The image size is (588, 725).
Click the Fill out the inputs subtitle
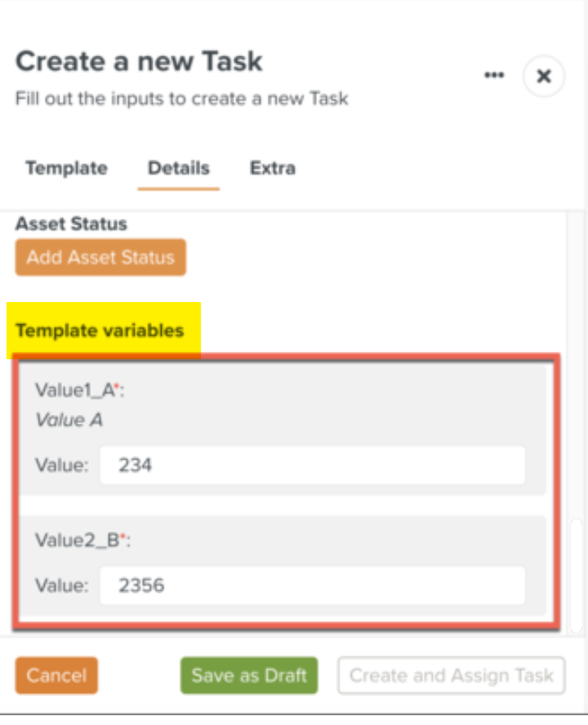[182, 99]
